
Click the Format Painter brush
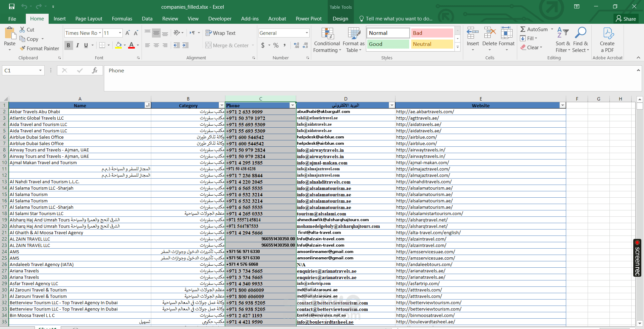[22, 48]
